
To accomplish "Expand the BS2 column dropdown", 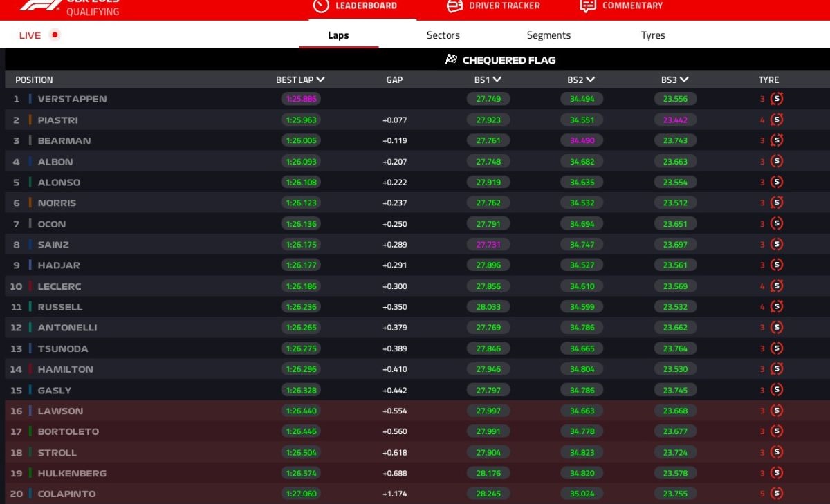I will click(x=590, y=80).
